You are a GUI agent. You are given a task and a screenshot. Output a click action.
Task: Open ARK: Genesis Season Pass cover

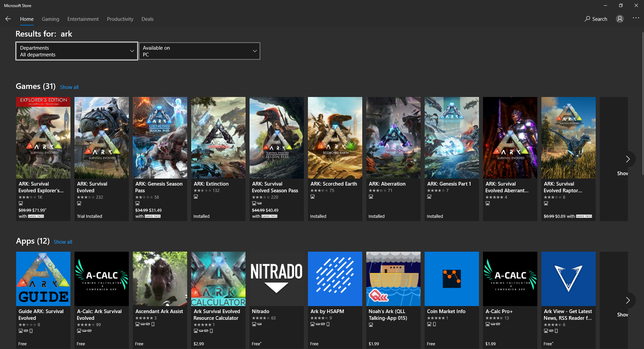point(160,138)
